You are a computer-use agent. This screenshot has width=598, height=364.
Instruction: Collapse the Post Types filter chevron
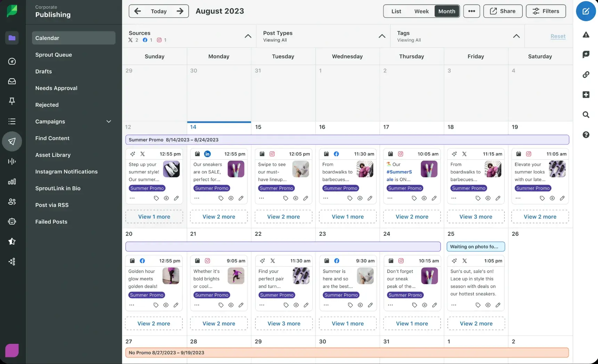[x=382, y=36]
